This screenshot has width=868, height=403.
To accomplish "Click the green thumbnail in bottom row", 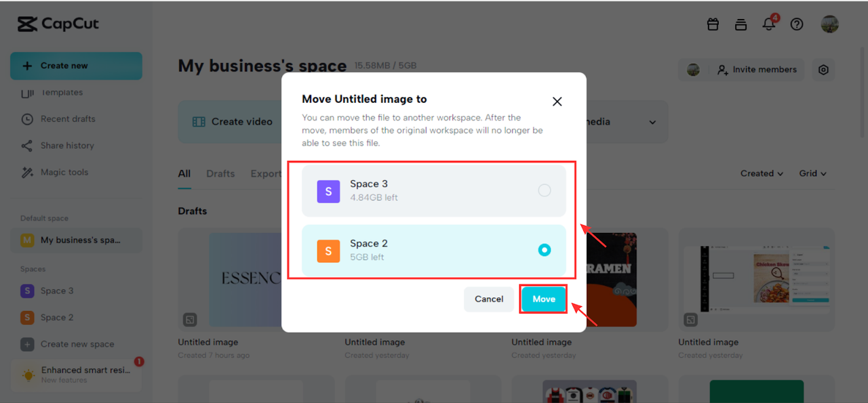I will pos(757,391).
